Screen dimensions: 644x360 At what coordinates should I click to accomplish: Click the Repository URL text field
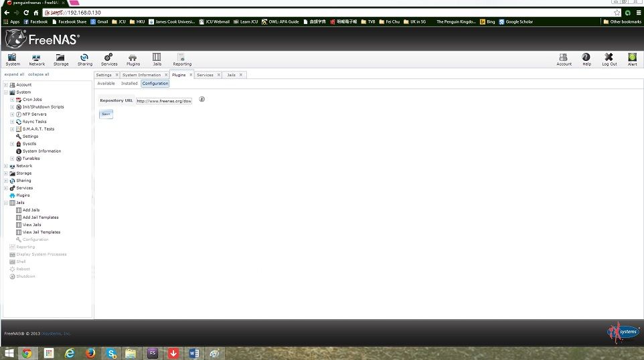[x=164, y=101]
